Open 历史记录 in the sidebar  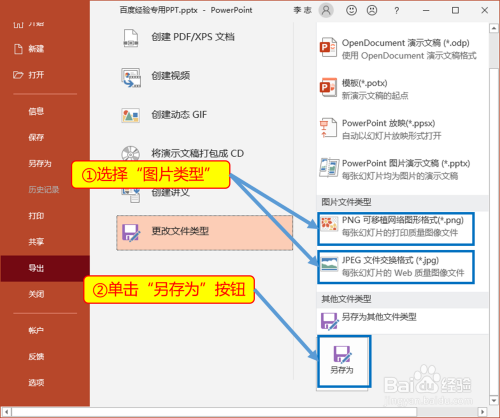45,190
